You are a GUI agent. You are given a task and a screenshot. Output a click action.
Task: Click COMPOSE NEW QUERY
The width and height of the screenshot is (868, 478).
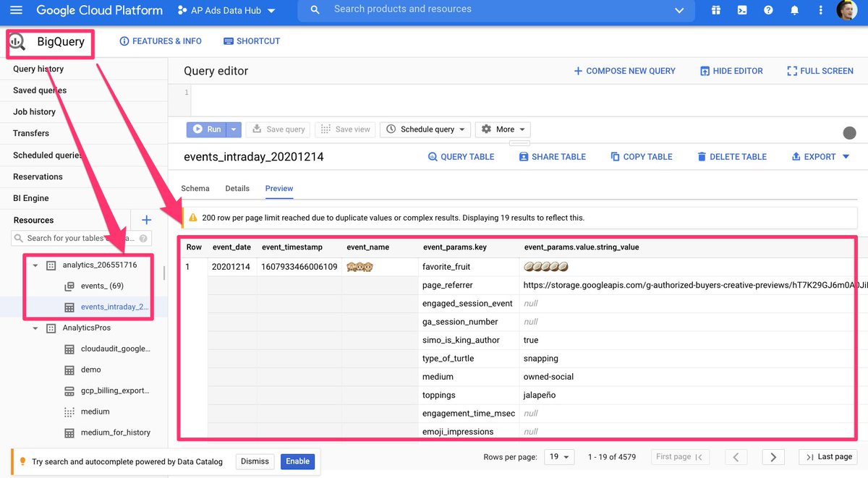(624, 71)
